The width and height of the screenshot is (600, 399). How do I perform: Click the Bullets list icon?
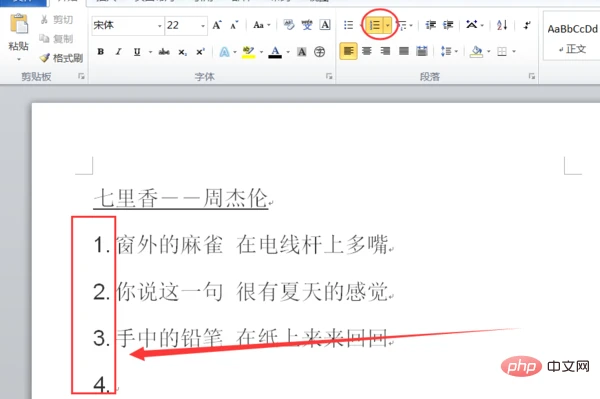tap(348, 25)
